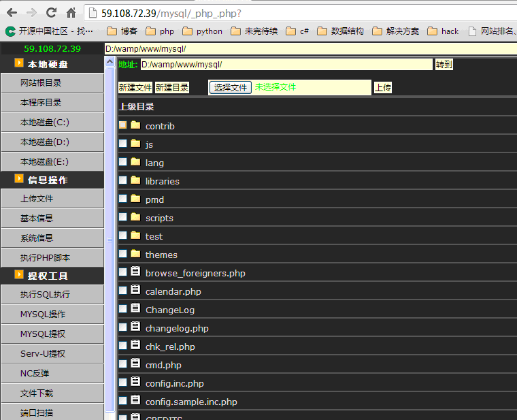The height and width of the screenshot is (420, 517).
Task: Click the 地址 path input field
Action: (x=286, y=65)
